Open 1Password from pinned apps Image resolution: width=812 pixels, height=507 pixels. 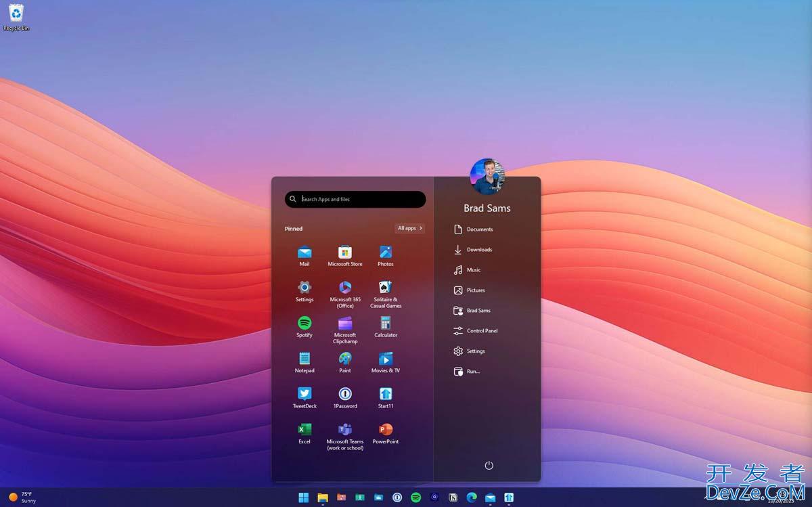tap(345, 397)
